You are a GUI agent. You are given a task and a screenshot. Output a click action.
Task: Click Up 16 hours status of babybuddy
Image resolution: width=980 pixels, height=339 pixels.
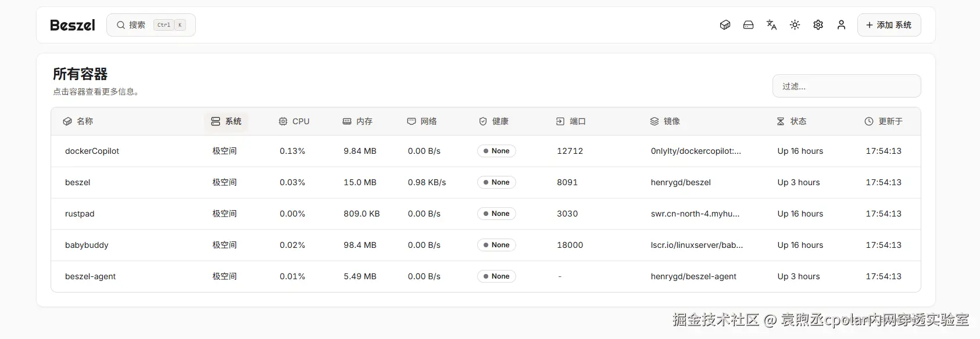[x=800, y=245]
